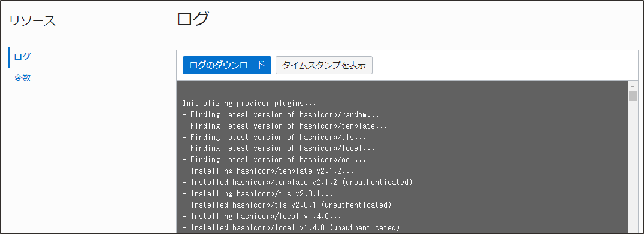Click the 'Finding latest version of hashicorp/tls' line

tap(274, 137)
